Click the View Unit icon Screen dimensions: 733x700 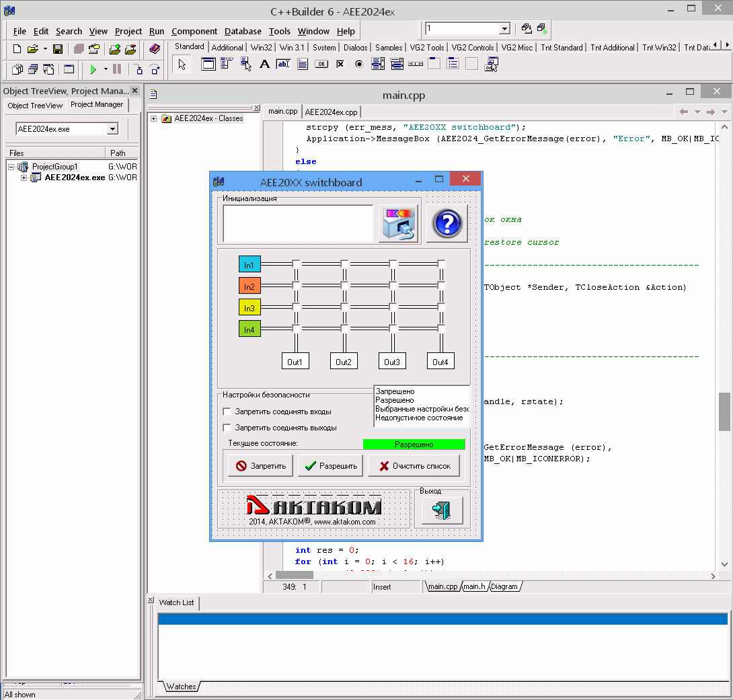coord(17,70)
